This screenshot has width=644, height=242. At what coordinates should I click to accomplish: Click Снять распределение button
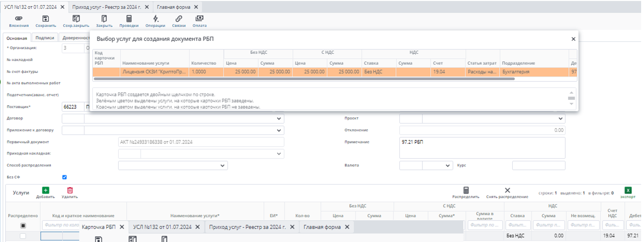tap(507, 193)
